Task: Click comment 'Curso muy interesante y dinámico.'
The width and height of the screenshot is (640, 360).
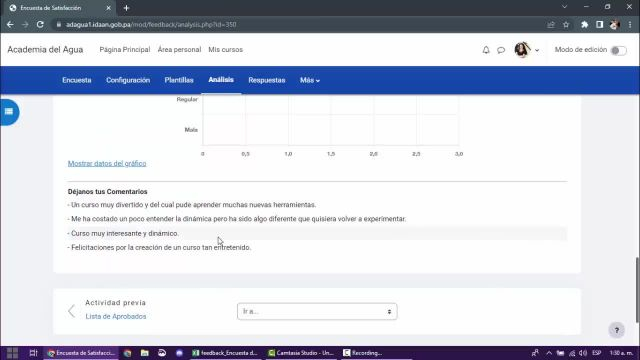Action: (x=124, y=233)
